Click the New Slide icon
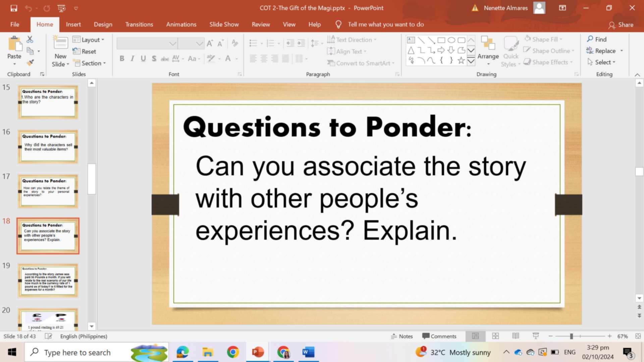644x362 pixels. (61, 44)
